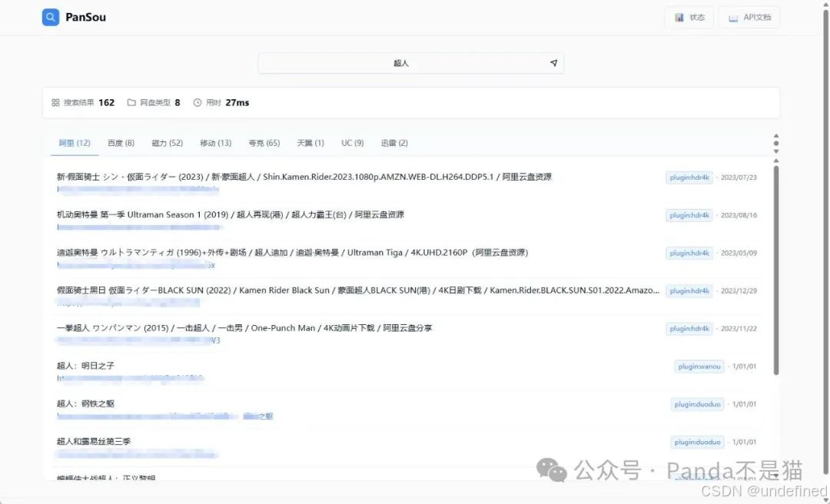This screenshot has width=830, height=504.
Task: Click plugin:hdr4k tag on 一拳超人 row
Action: [x=689, y=329]
